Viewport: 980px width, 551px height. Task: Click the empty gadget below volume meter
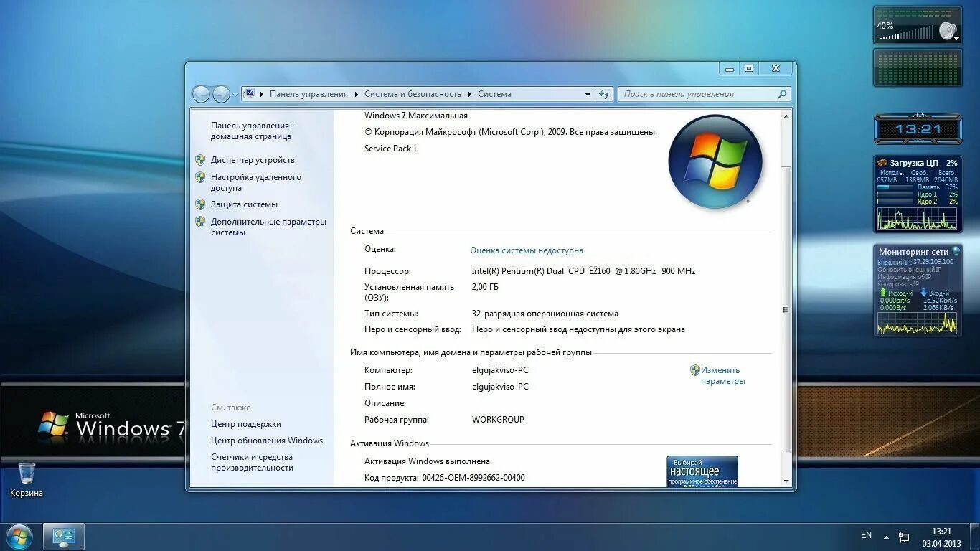pos(918,67)
